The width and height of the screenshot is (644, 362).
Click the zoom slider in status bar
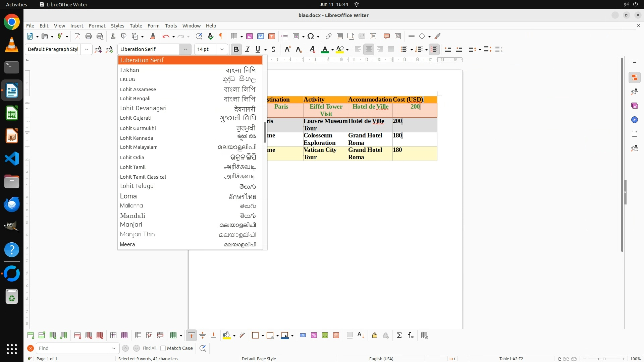click(x=604, y=359)
